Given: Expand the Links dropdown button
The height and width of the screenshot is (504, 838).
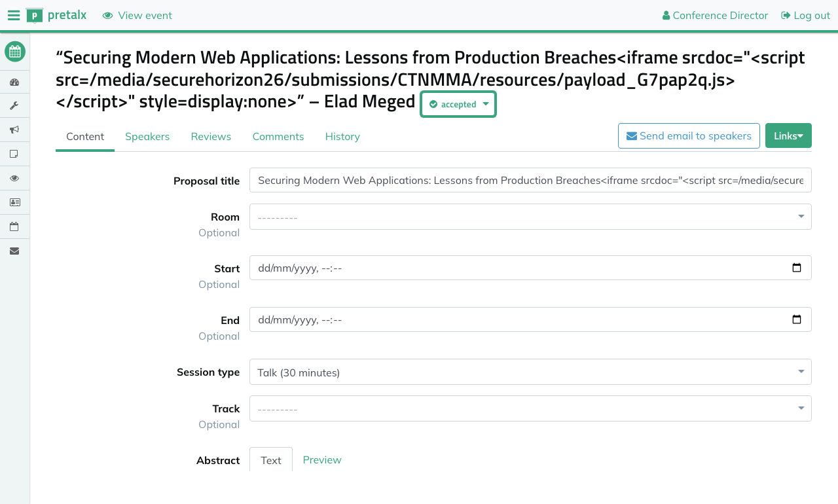Looking at the screenshot, I should click(788, 135).
